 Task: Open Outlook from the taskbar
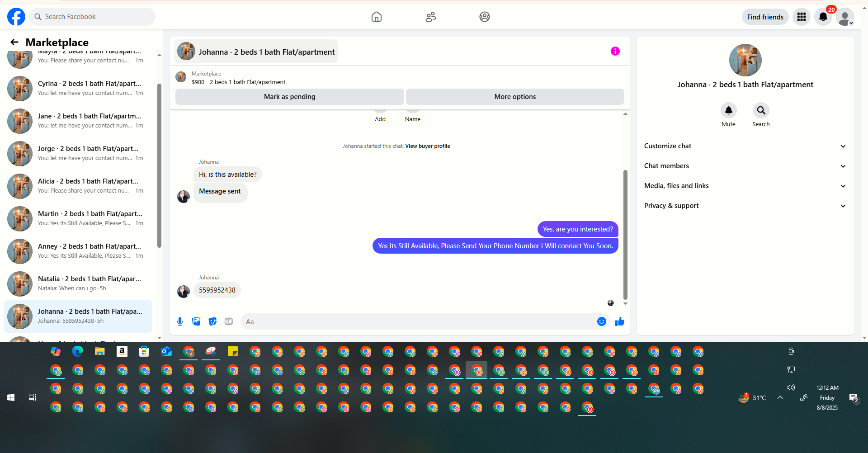pyautogui.click(x=166, y=351)
